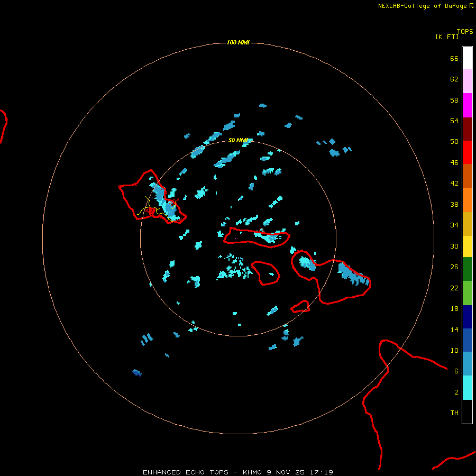Image resolution: width=476 pixels, height=476 pixels.
Task: Click the bright red legend swatch
Action: click(x=467, y=152)
